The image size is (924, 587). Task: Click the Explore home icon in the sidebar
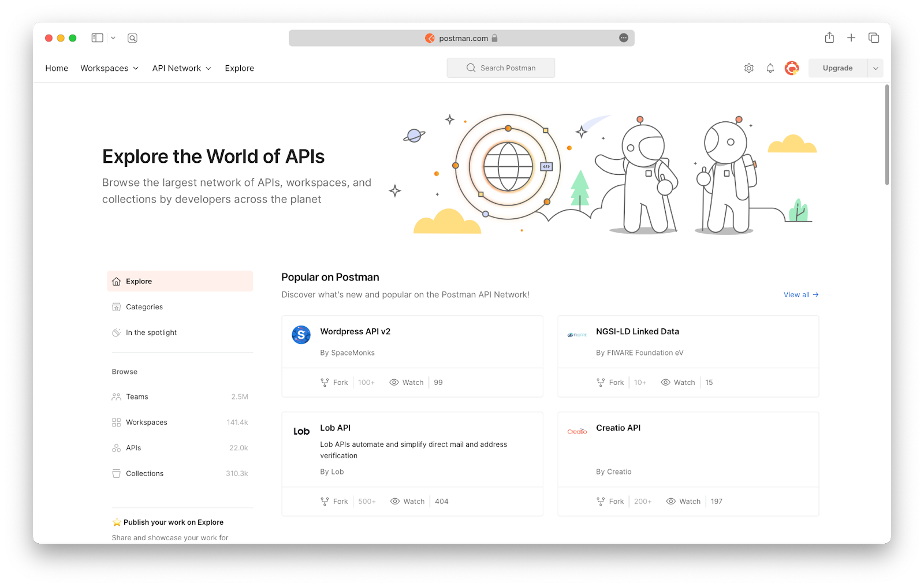click(116, 281)
